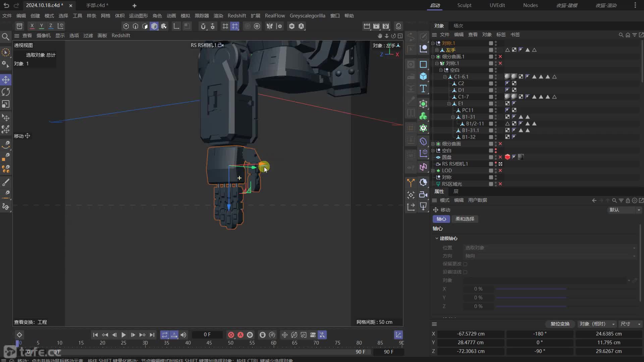Adjust the X axis percentage slider
The image size is (644, 362).
566,289
